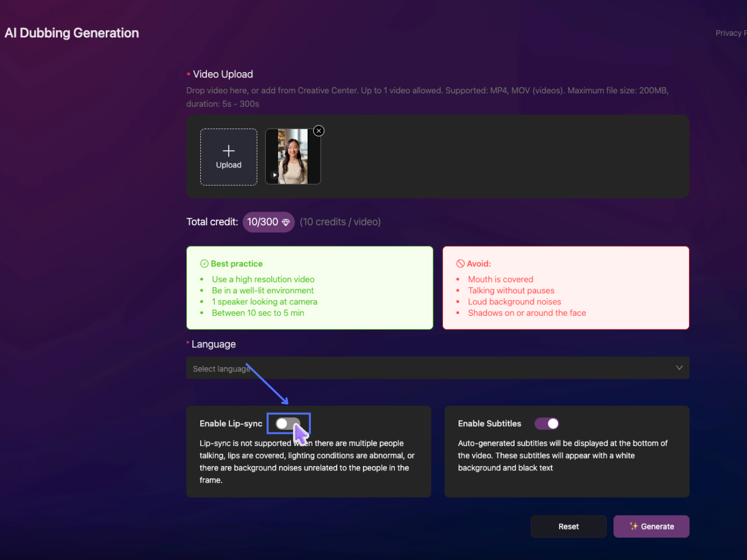Open the Privacy link at top right

tap(730, 33)
